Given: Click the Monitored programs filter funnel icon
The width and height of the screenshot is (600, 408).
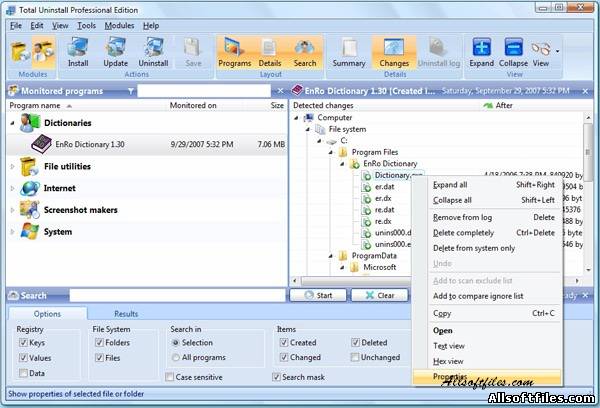Looking at the screenshot, I should pyautogui.click(x=130, y=91).
